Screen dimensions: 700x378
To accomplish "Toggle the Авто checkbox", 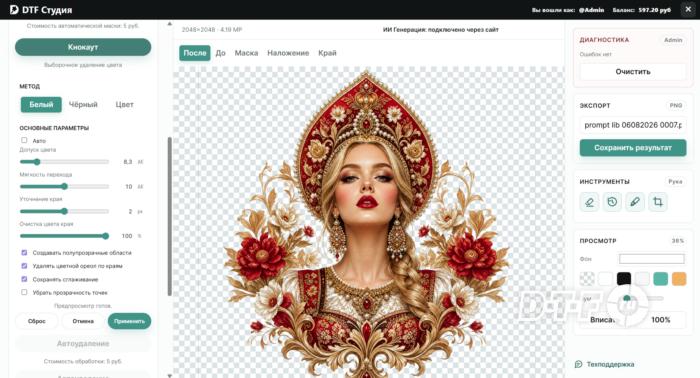I will [x=24, y=140].
